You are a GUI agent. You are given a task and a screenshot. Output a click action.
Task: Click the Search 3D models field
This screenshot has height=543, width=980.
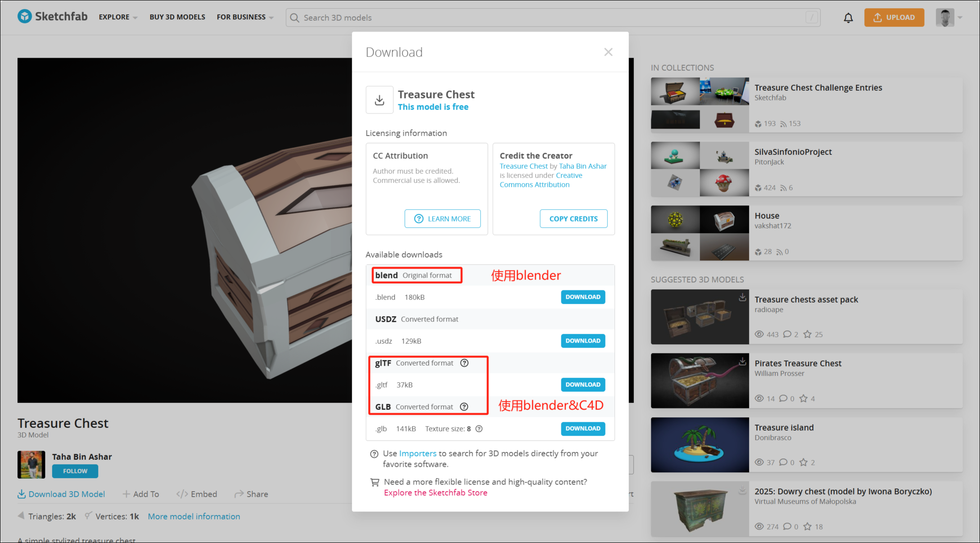(x=553, y=18)
